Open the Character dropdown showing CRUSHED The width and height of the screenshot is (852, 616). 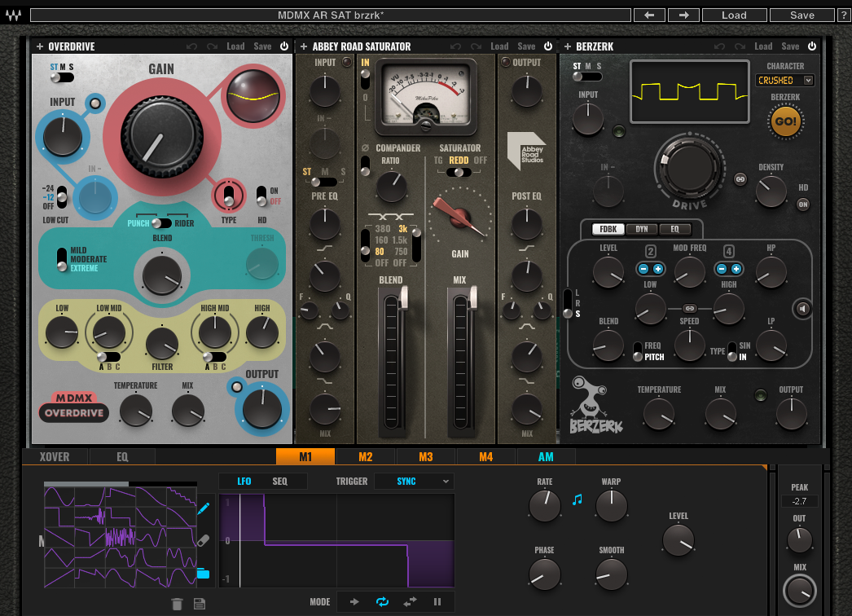[x=785, y=80]
